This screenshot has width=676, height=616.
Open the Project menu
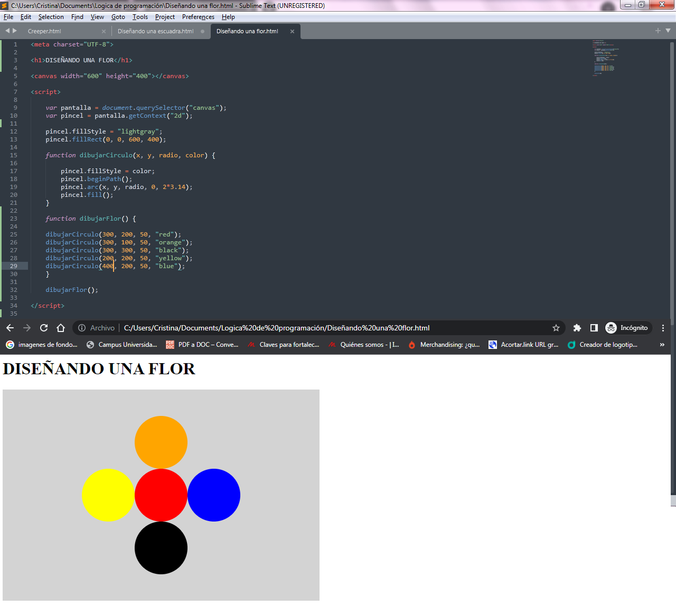(165, 17)
